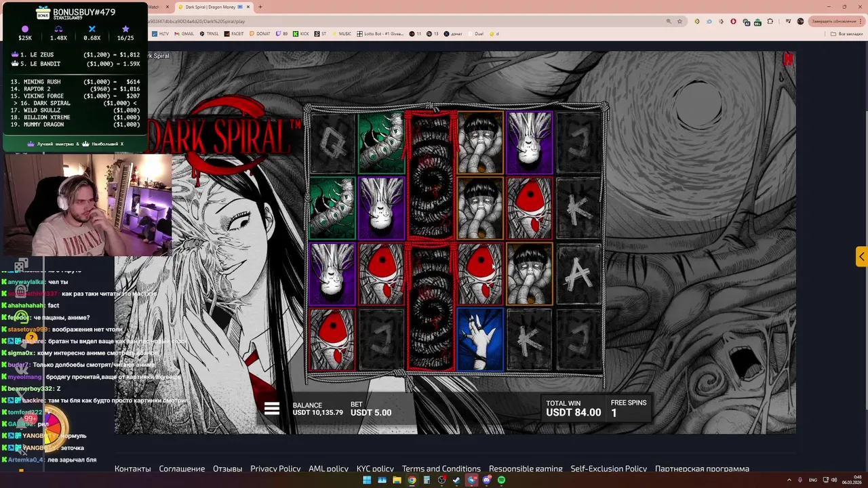Open the Lotto Bot bookmark

click(x=380, y=33)
